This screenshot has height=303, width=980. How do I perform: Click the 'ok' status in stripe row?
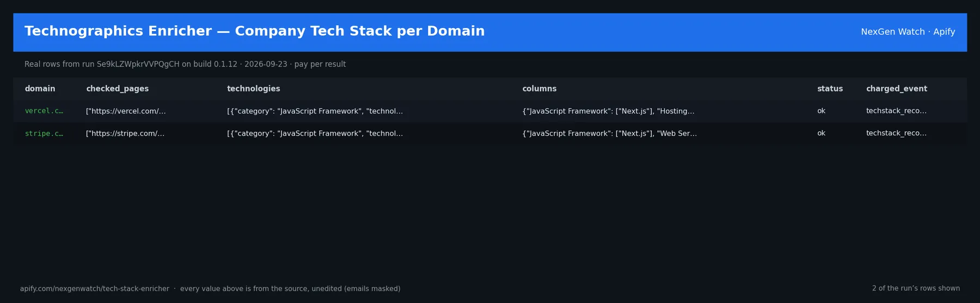[x=821, y=134]
